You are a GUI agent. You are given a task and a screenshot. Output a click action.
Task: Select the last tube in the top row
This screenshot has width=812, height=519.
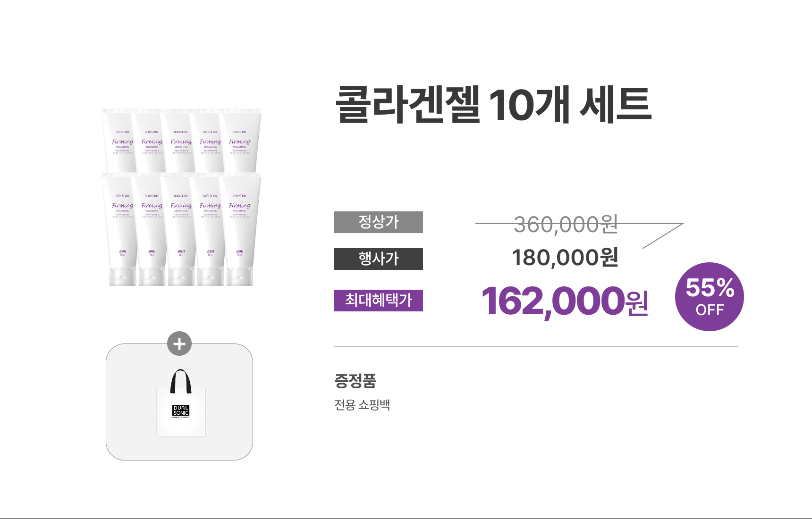pyautogui.click(x=240, y=142)
